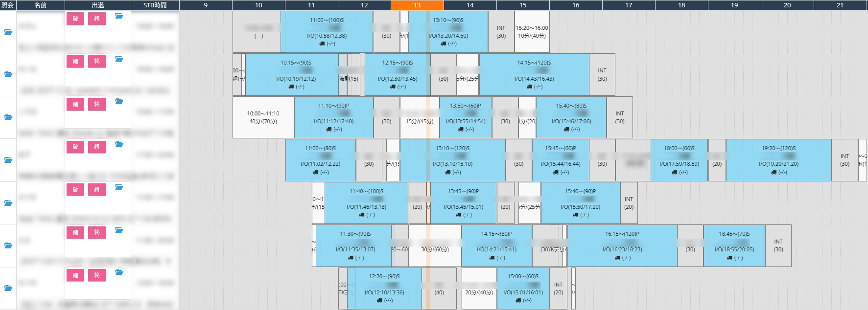Click the truck icon in the 13:50~(60)P block
Screen dimensions: 868x310
coord(461,130)
